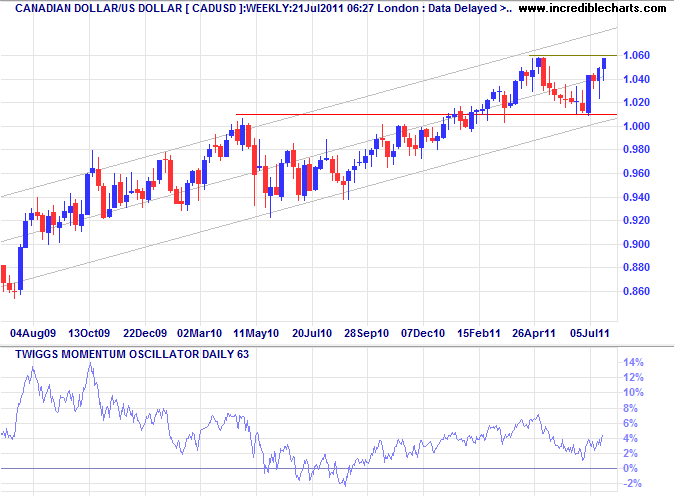Click the 05Jul11 date label
This screenshot has height=500, width=675.
(590, 333)
